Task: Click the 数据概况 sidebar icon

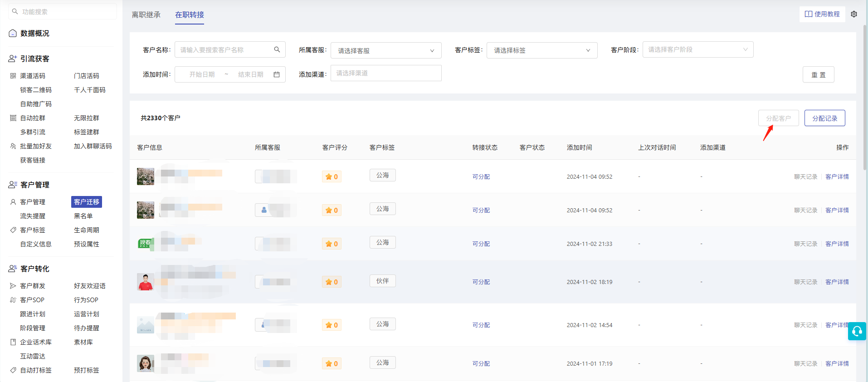Action: [13, 33]
